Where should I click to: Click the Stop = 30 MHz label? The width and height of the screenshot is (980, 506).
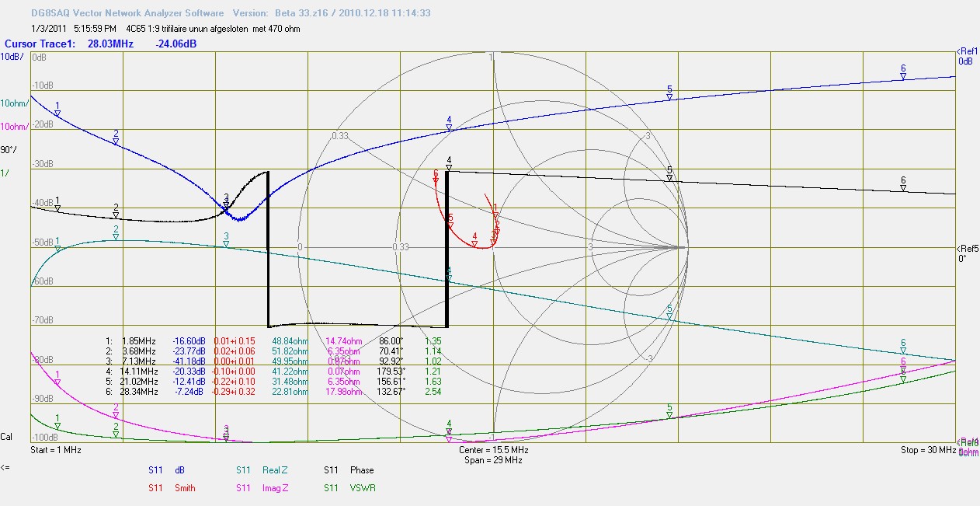pos(929,450)
